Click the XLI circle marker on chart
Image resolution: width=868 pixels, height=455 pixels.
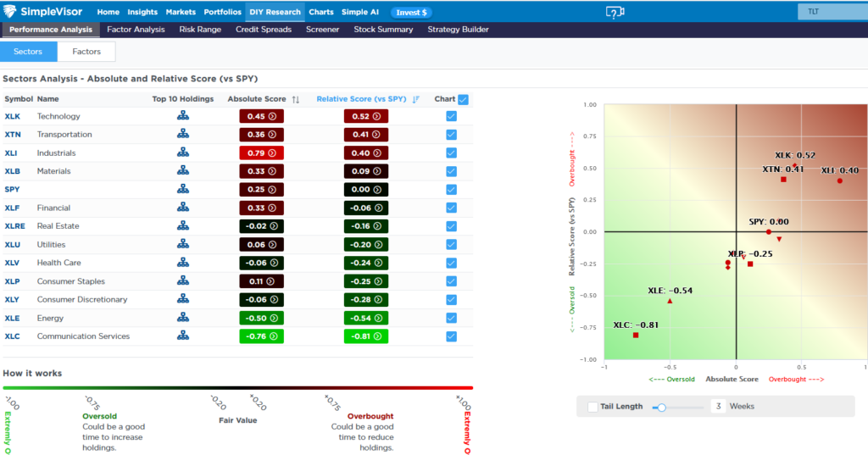point(840,181)
